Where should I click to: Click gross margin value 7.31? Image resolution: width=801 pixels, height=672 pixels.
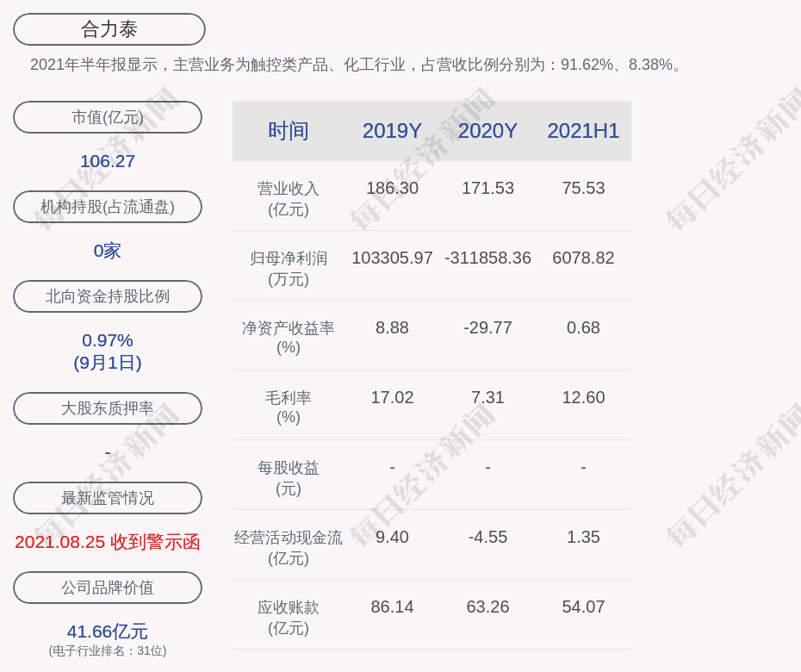click(487, 397)
